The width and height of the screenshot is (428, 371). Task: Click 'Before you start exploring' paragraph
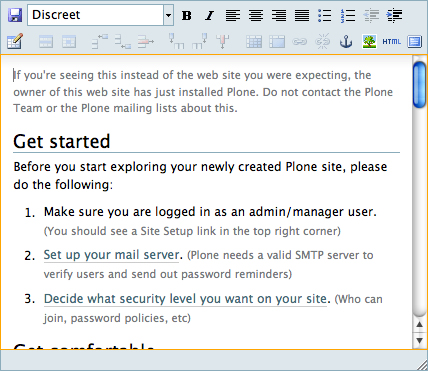tap(200, 175)
